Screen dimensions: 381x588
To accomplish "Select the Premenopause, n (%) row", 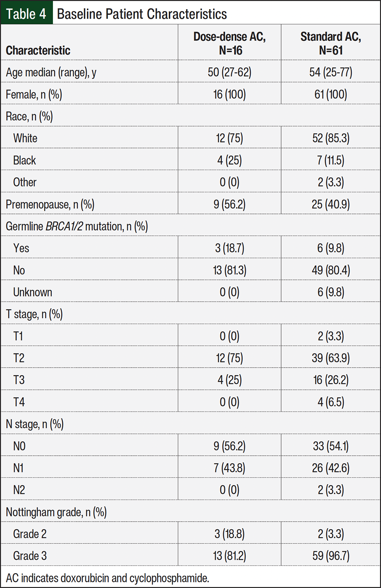I will click(190, 204).
